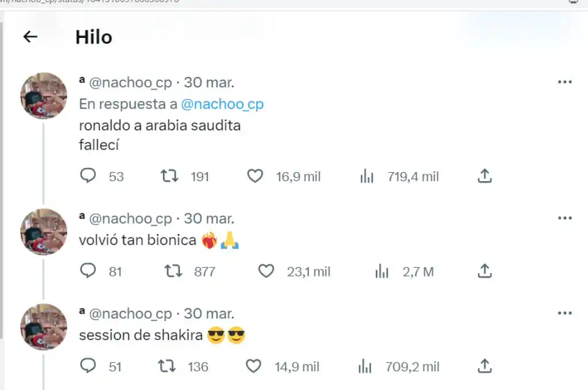Share the 'ronaldo a arabia saudita' tweet
This screenshot has width=588, height=390.
[485, 176]
